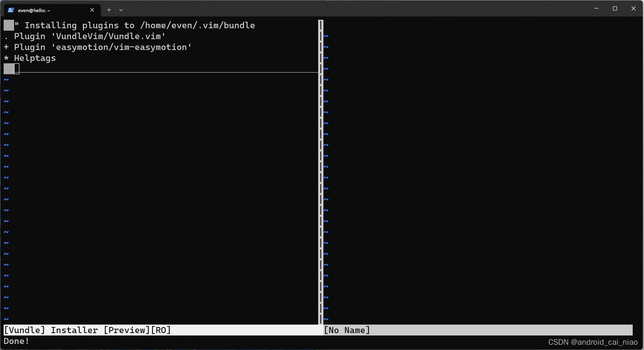Image resolution: width=644 pixels, height=350 pixels.
Task: Maximize the terminal window
Action: 615,8
